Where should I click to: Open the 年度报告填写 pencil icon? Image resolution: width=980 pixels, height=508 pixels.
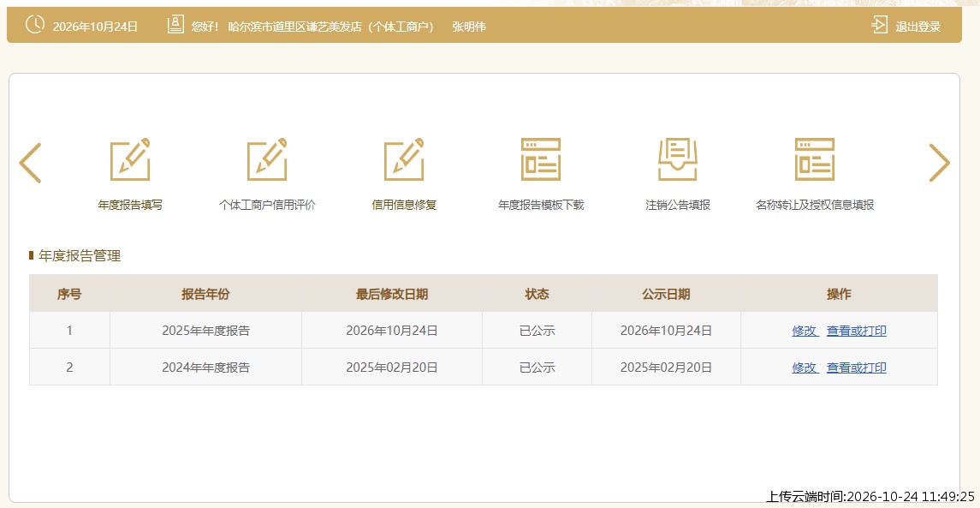pos(130,159)
